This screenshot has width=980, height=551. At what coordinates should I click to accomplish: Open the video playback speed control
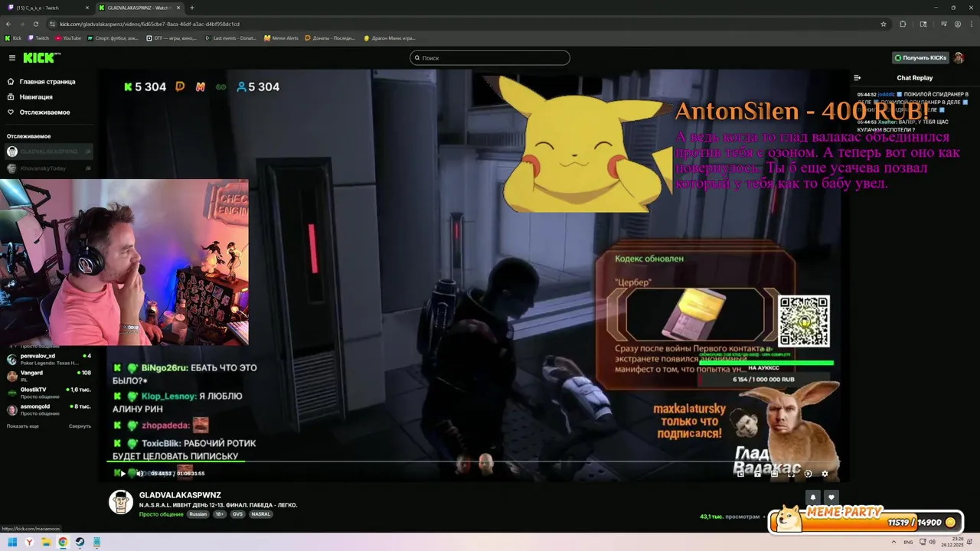pyautogui.click(x=808, y=474)
